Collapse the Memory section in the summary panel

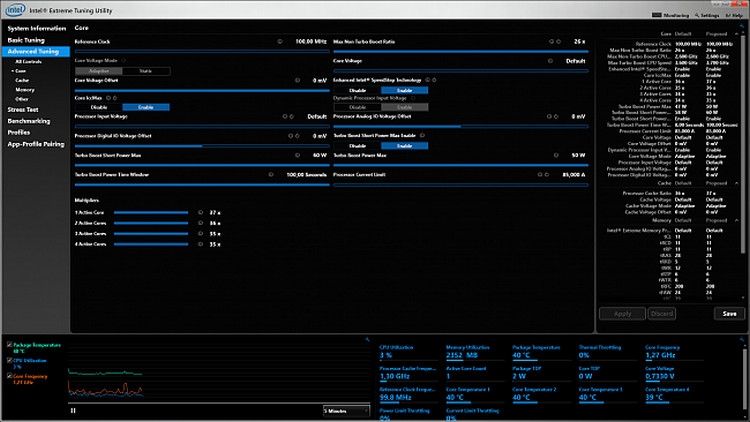[737, 220]
